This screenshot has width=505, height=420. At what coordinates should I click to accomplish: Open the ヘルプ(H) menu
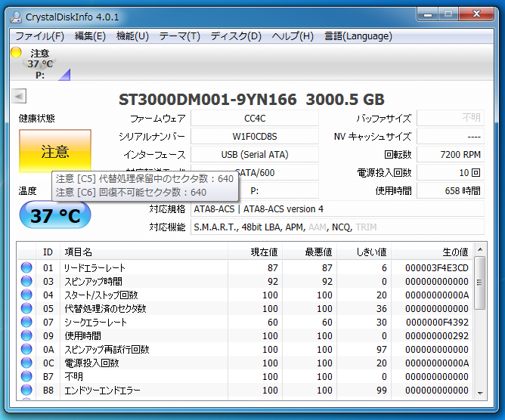[x=293, y=36]
